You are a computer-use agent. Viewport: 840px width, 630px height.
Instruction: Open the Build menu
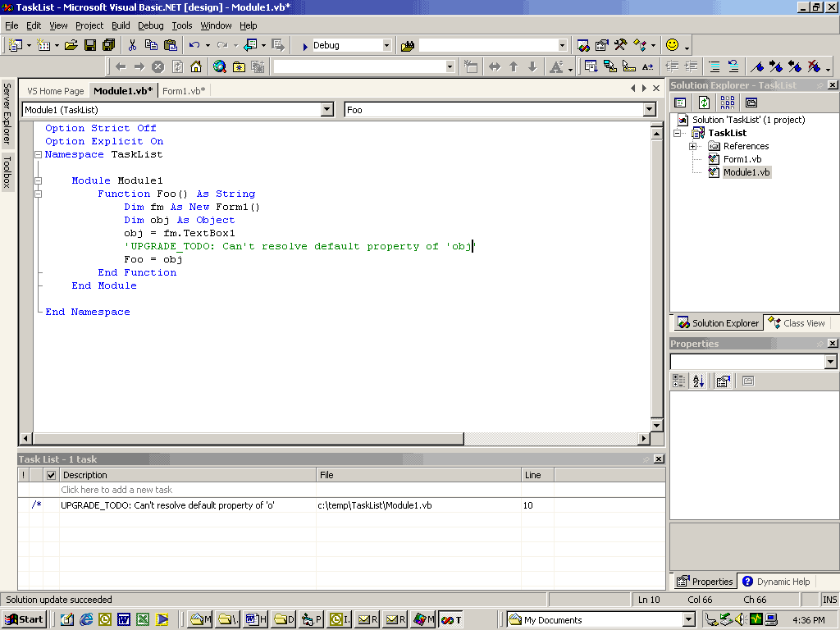(121, 25)
